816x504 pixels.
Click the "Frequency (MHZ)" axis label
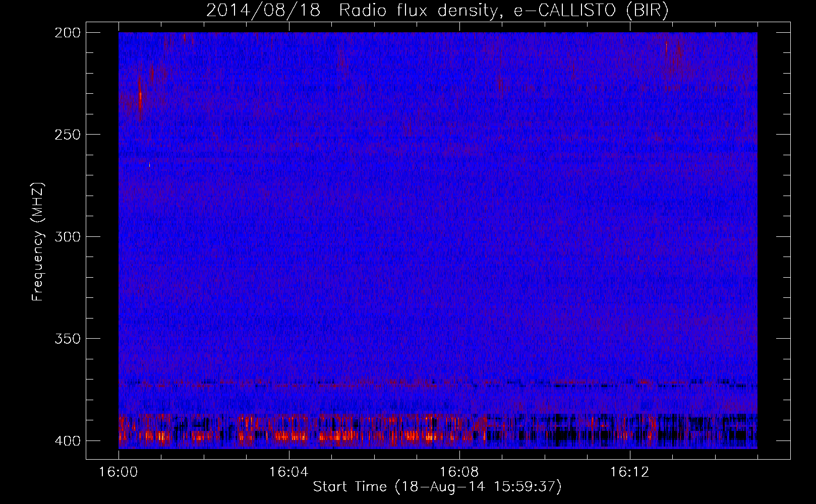pyautogui.click(x=38, y=242)
